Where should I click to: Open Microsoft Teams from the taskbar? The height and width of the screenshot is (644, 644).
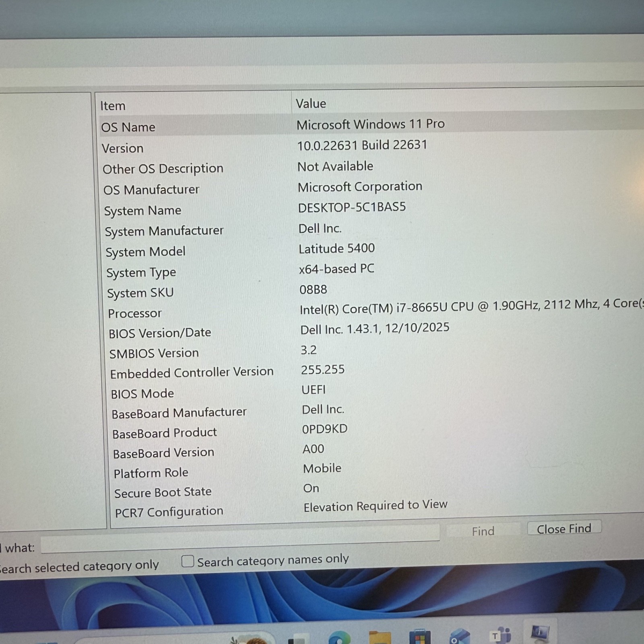[x=500, y=635]
